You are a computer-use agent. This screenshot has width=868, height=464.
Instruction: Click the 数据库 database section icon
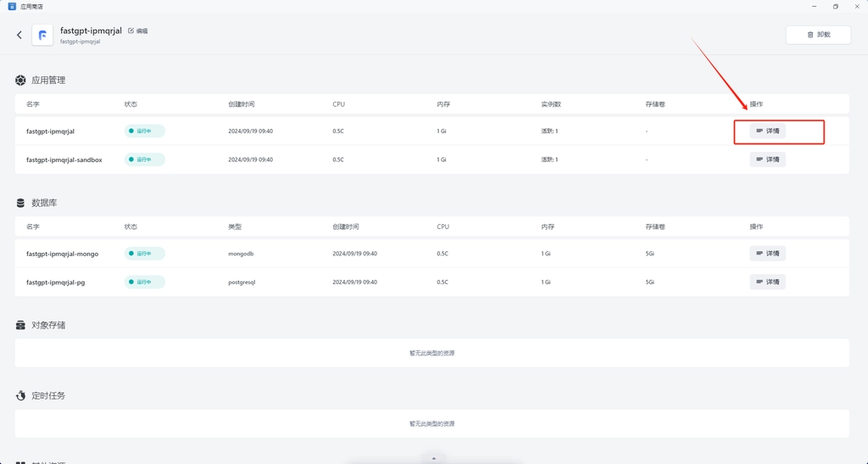(x=20, y=203)
